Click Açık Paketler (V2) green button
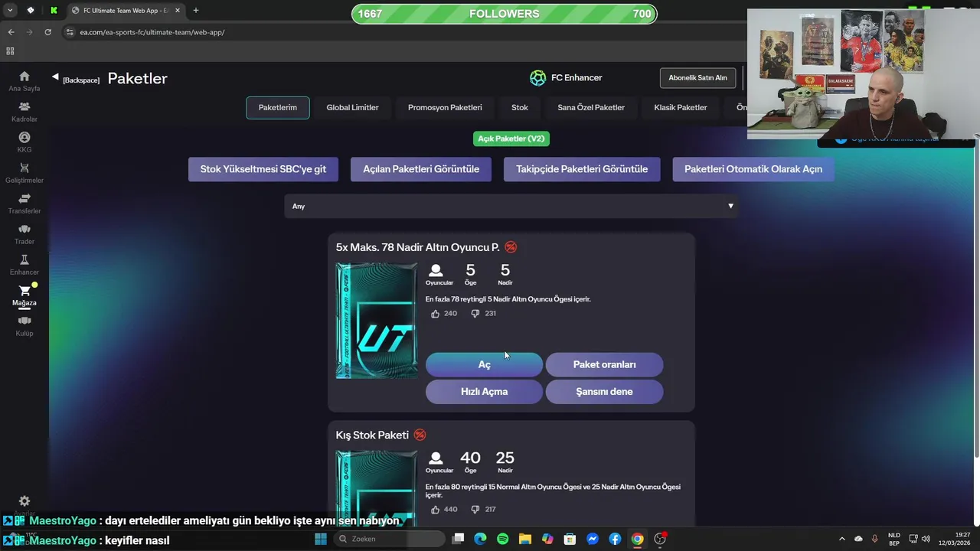Viewport: 980px width, 551px height. [x=511, y=139]
